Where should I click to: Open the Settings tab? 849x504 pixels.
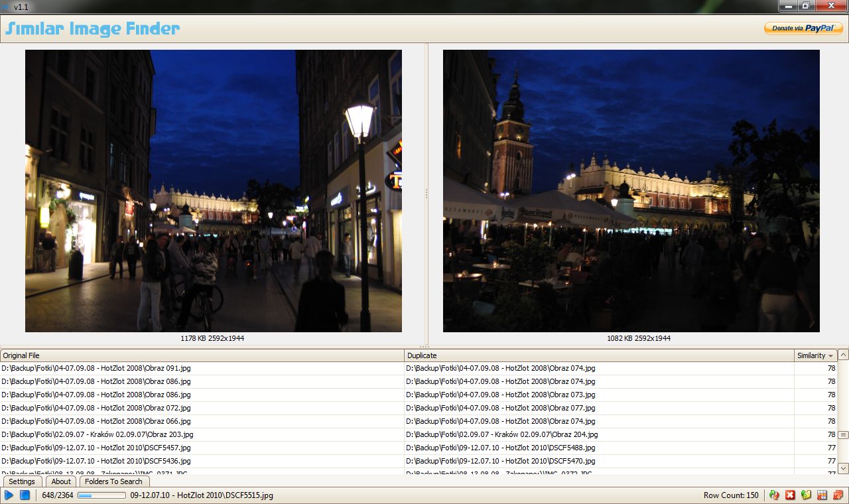[x=22, y=481]
